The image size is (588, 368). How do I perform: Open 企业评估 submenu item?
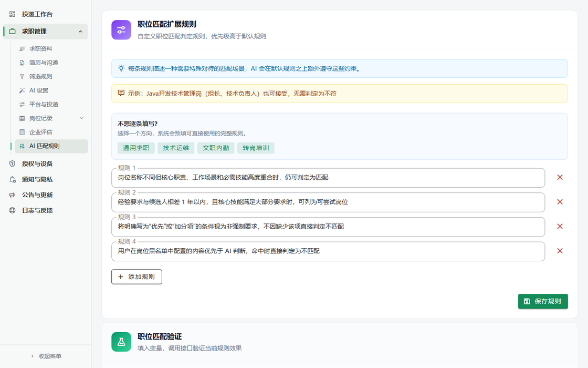pyautogui.click(x=51, y=132)
